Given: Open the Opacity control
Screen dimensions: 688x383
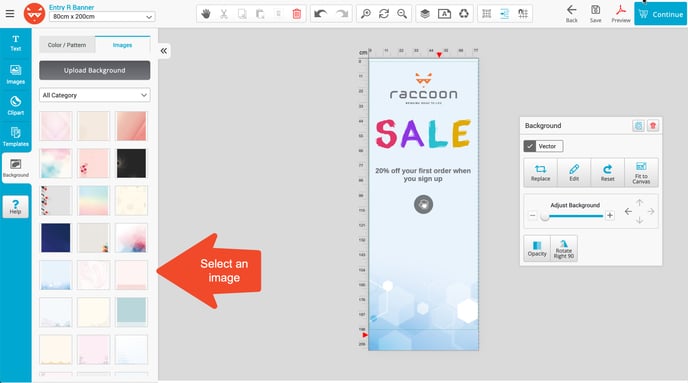Looking at the screenshot, I should point(537,248).
